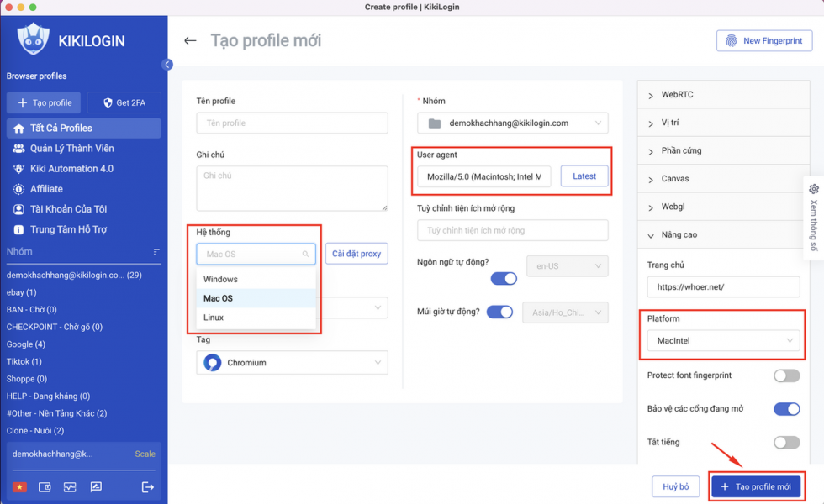The width and height of the screenshot is (824, 504).
Task: Expand the WebRTC section
Action: 723,95
